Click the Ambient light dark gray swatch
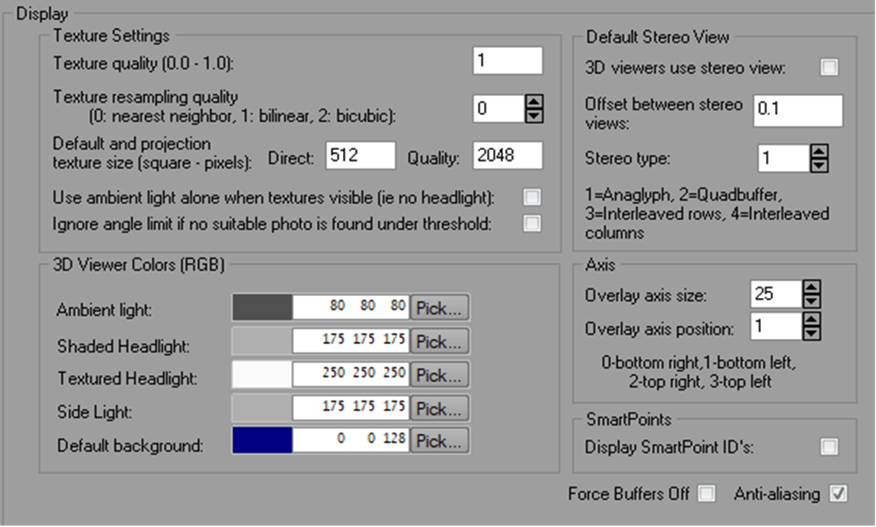 [x=262, y=308]
